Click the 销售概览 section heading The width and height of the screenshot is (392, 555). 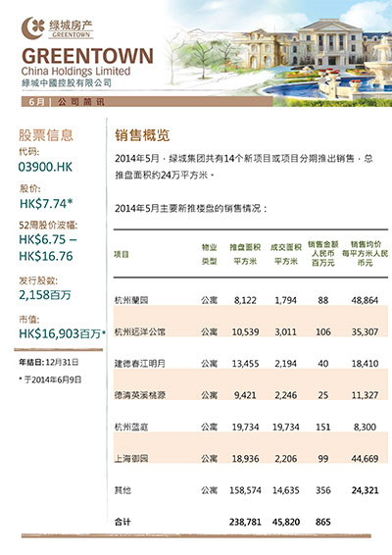(142, 135)
